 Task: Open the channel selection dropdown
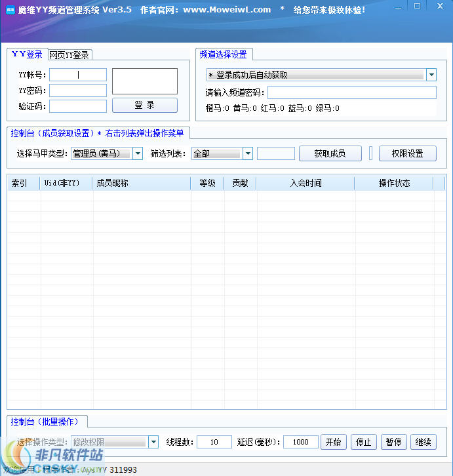(431, 75)
